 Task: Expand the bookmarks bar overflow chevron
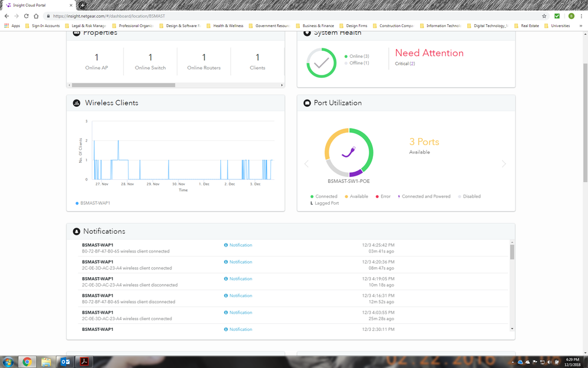coord(581,26)
